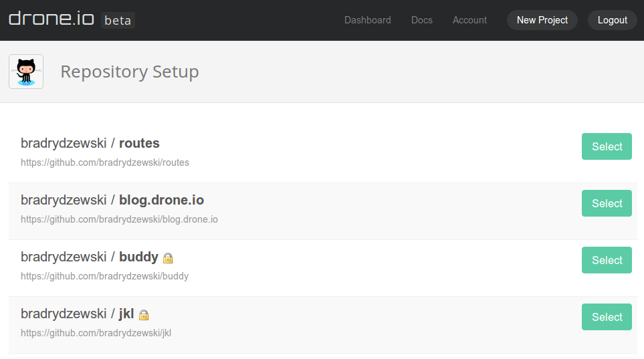Click the beta badge
The height and width of the screenshot is (359, 644).
pyautogui.click(x=118, y=20)
